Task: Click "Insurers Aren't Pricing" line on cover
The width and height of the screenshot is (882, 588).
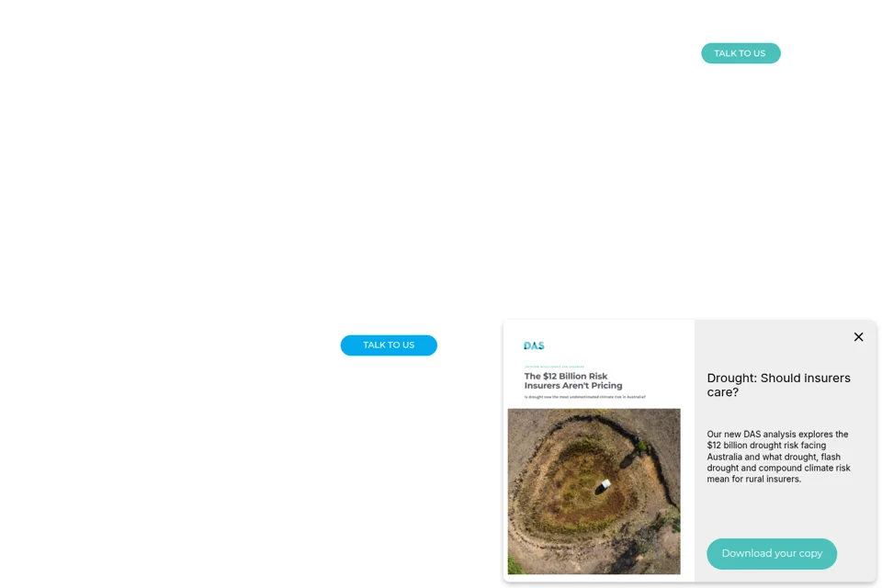Action: tap(573, 386)
